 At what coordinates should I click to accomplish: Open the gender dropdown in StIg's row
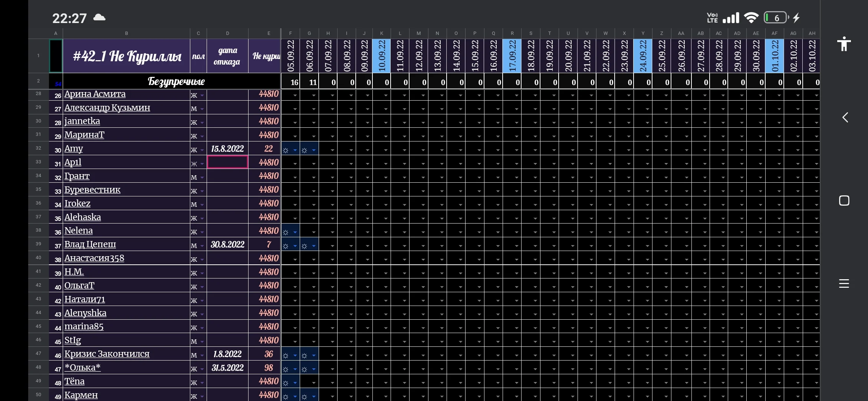(202, 341)
